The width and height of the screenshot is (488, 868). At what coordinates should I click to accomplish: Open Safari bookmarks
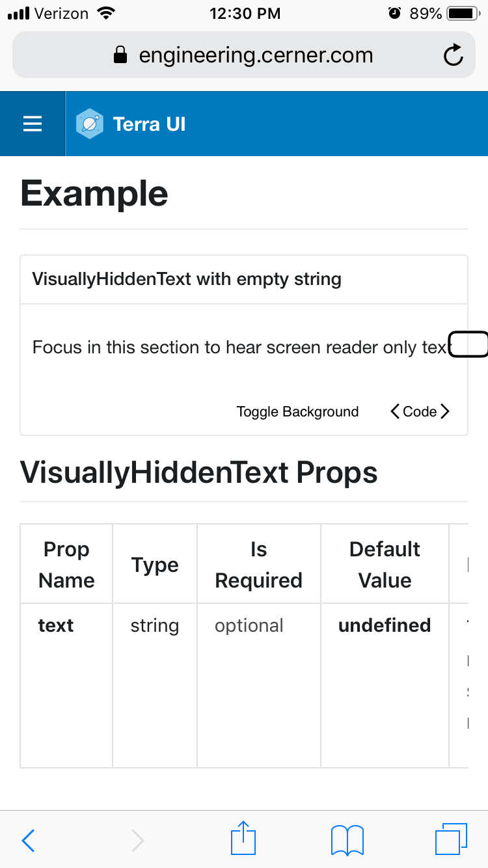[347, 839]
